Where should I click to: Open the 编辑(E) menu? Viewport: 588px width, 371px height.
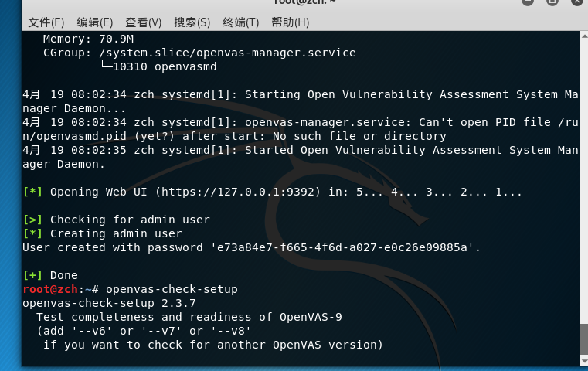pos(95,22)
